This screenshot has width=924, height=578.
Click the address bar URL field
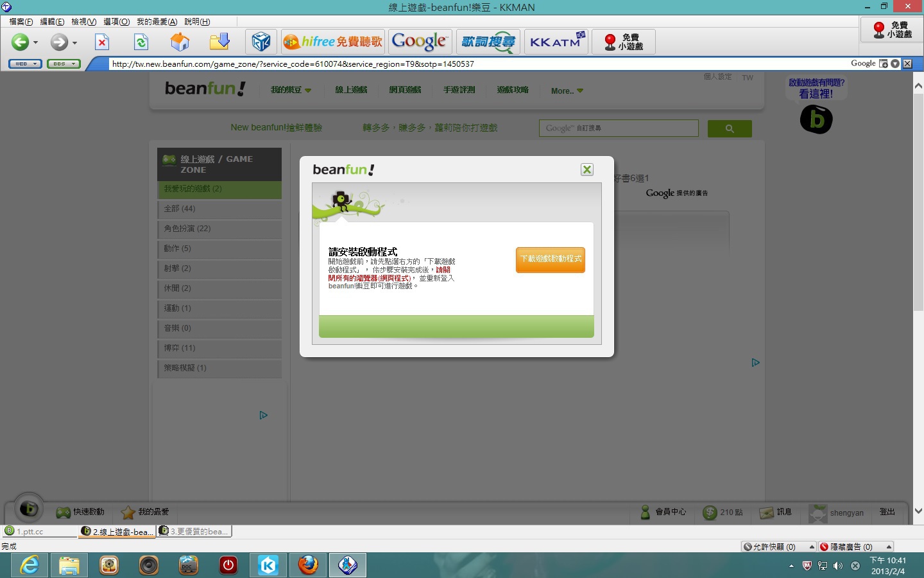click(x=478, y=64)
